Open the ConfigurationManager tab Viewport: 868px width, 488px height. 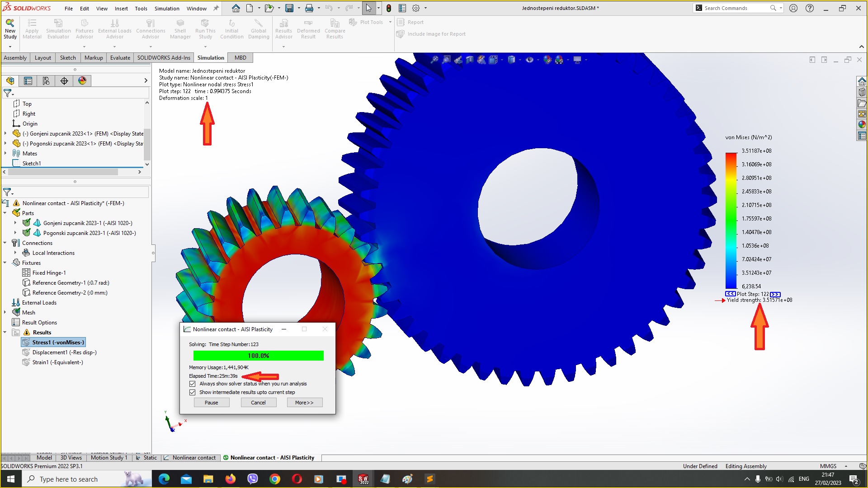click(46, 81)
